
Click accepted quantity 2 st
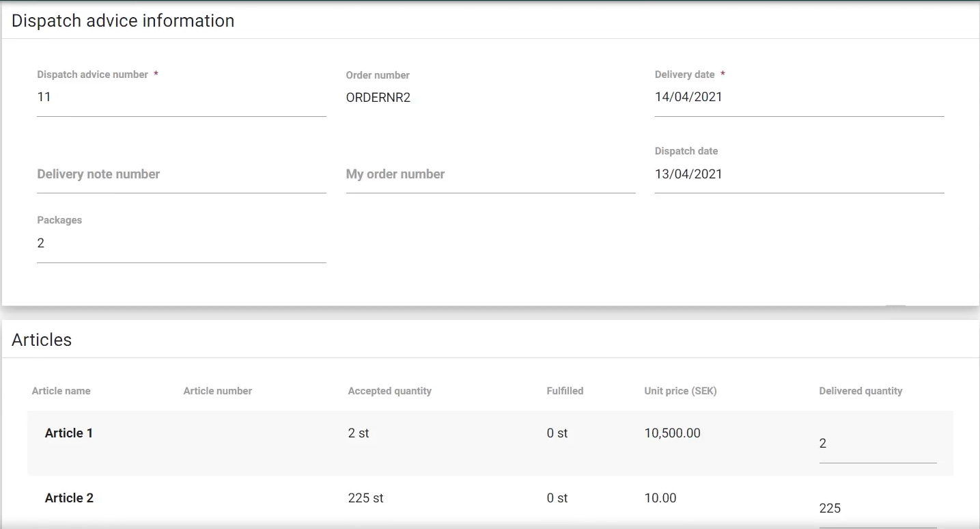[359, 433]
